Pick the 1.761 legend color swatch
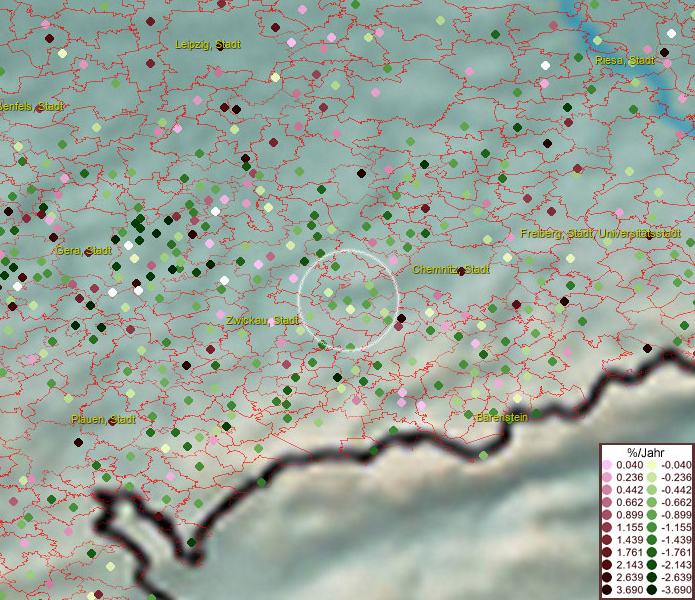The width and height of the screenshot is (695, 600). [x=607, y=553]
